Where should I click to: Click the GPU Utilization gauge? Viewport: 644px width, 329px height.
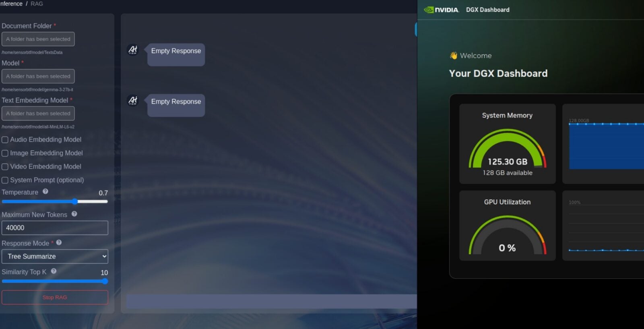pyautogui.click(x=507, y=236)
